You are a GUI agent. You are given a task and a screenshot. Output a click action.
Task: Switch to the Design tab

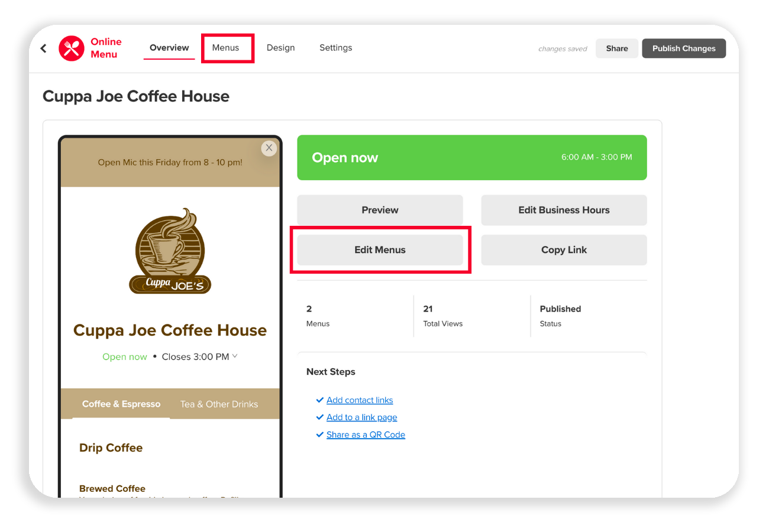tap(280, 48)
